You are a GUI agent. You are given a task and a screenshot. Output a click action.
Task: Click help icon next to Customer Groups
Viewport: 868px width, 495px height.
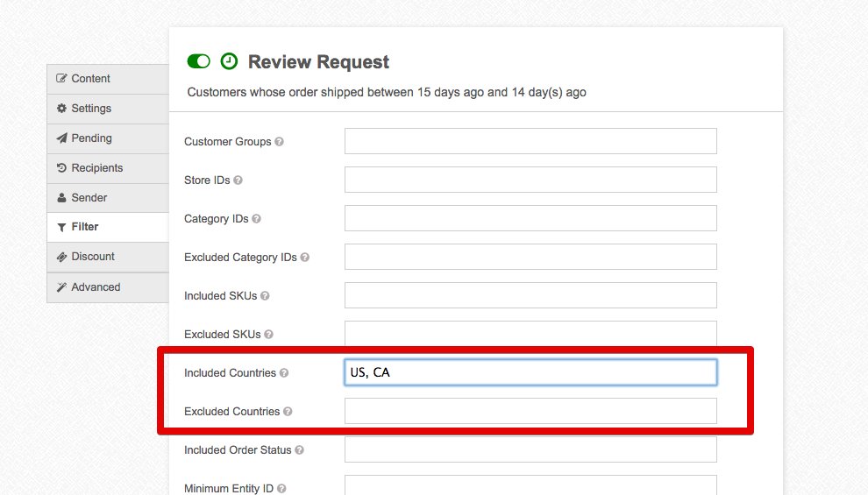click(280, 142)
